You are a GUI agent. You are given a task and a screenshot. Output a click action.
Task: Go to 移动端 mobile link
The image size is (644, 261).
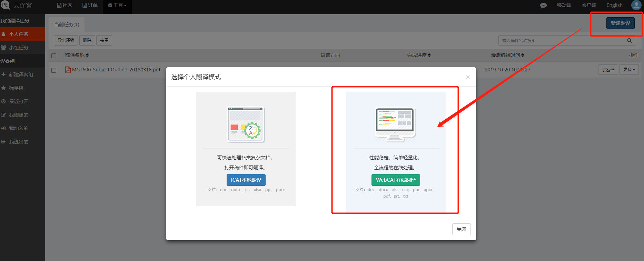click(564, 5)
